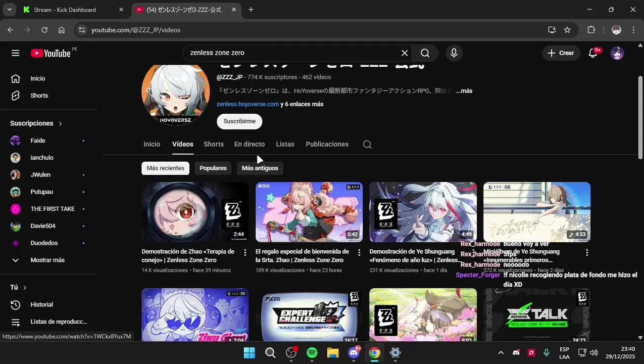Click the Suscribirme button
Viewport: 644px width, 364px height.
pyautogui.click(x=239, y=121)
